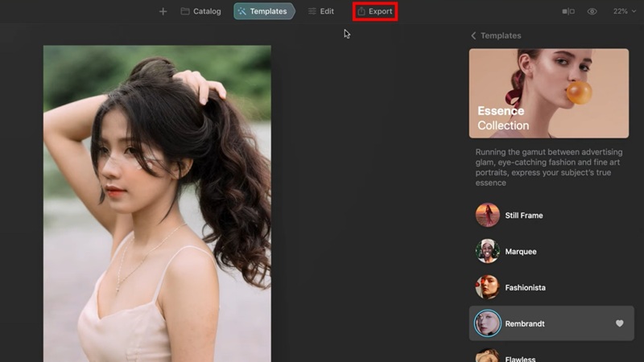Favorite Rembrandt using the heart icon
The width and height of the screenshot is (644, 362).
(619, 323)
